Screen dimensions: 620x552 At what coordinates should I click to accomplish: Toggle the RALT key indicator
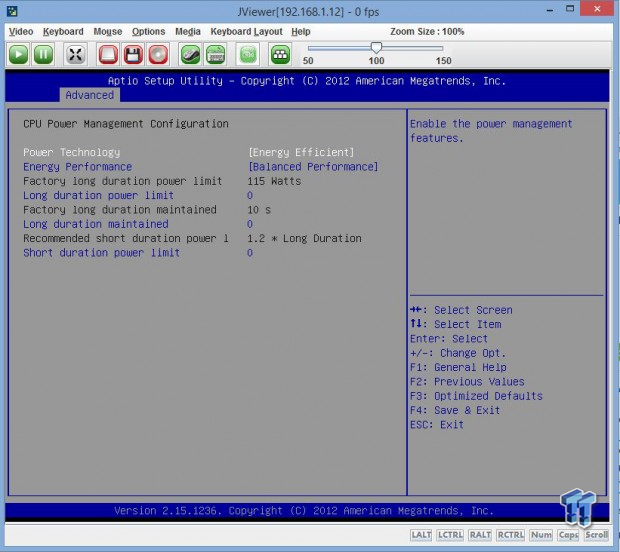pyautogui.click(x=480, y=535)
